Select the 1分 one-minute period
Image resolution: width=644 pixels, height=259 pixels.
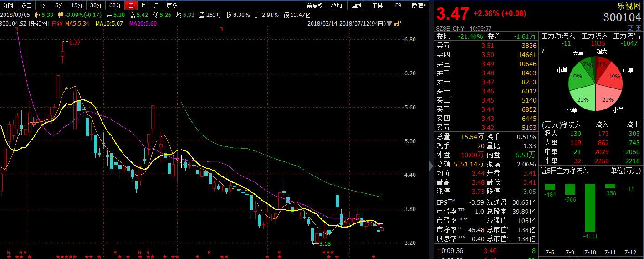(x=43, y=5)
